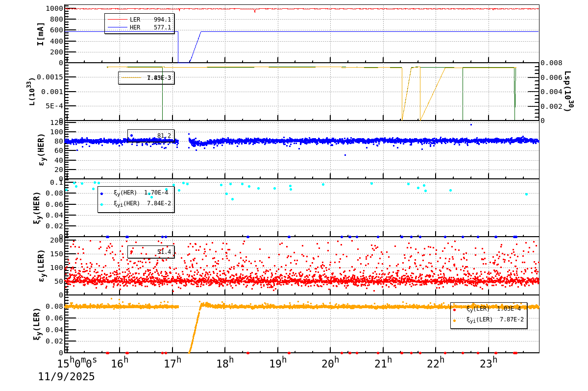Image resolution: width=588 pixels, height=391 pixels.
Task: Click the 0.0015 tick on the luminosity axis
Action: [x=51, y=77]
